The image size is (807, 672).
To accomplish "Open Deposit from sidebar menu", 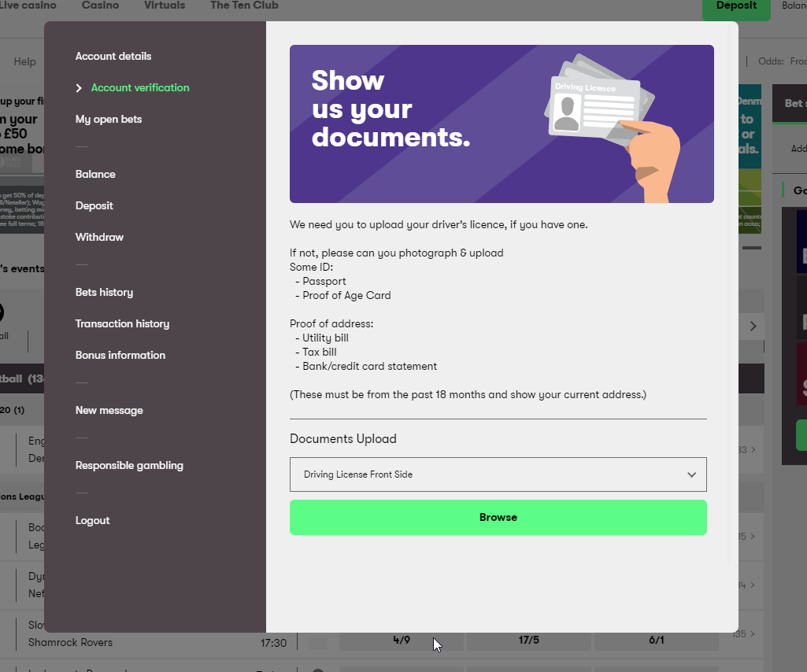I will pyautogui.click(x=94, y=206).
